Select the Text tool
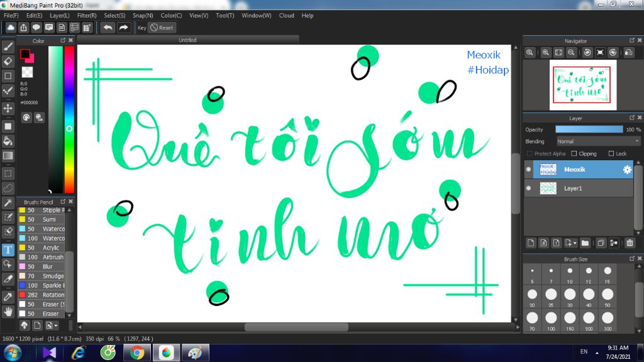 pyautogui.click(x=8, y=250)
